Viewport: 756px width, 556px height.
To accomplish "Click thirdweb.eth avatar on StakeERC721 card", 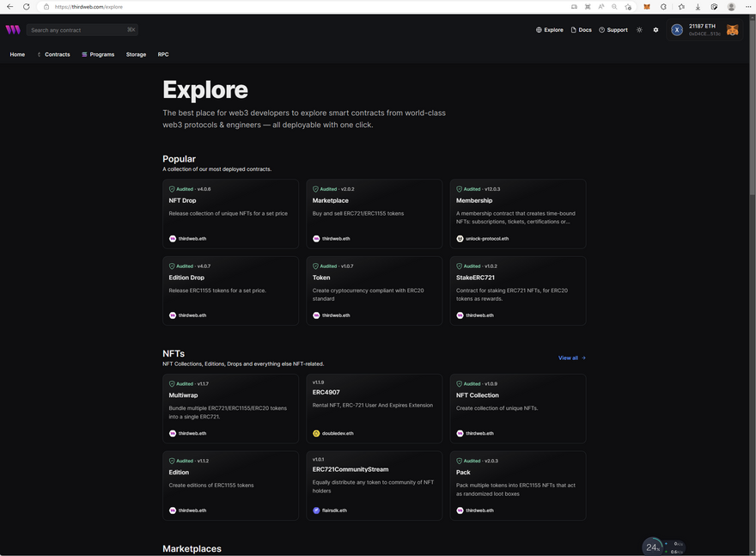I will [x=460, y=315].
